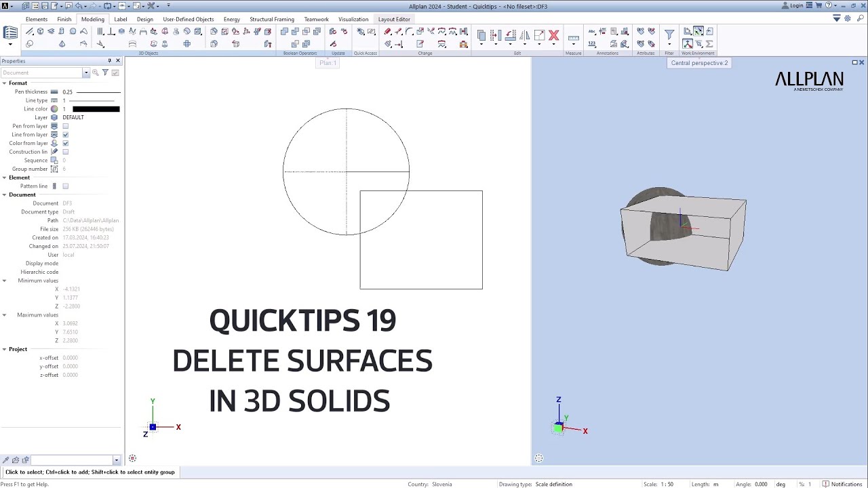The height and width of the screenshot is (488, 868).
Task: Switch to the Structural Framing tab
Action: [272, 19]
